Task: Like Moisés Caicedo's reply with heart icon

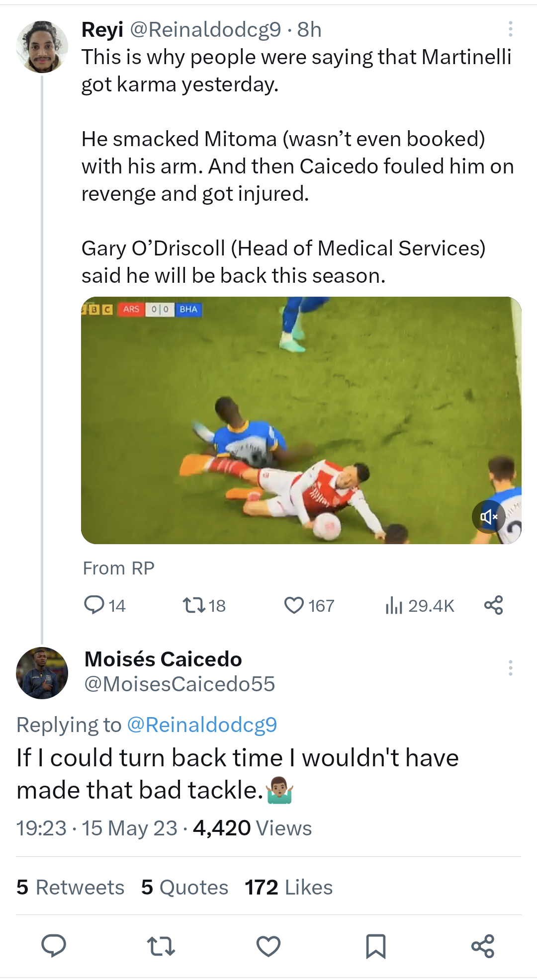Action: [268, 946]
